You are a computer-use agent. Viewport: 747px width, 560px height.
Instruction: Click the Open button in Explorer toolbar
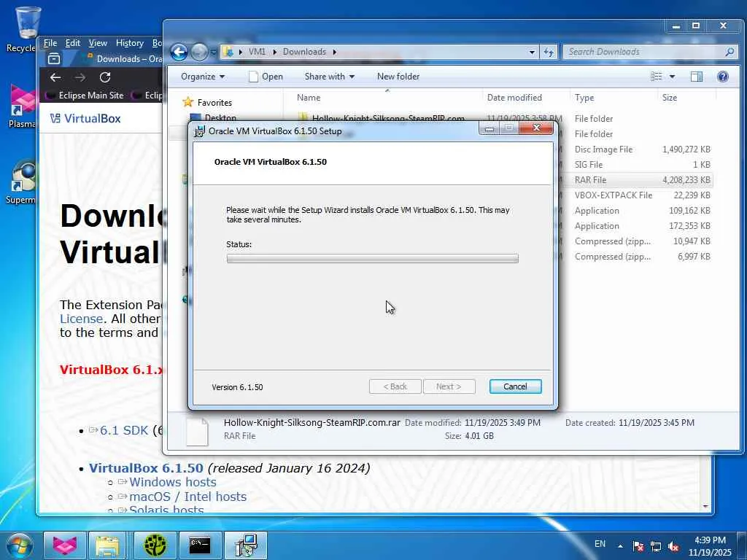coord(266,76)
